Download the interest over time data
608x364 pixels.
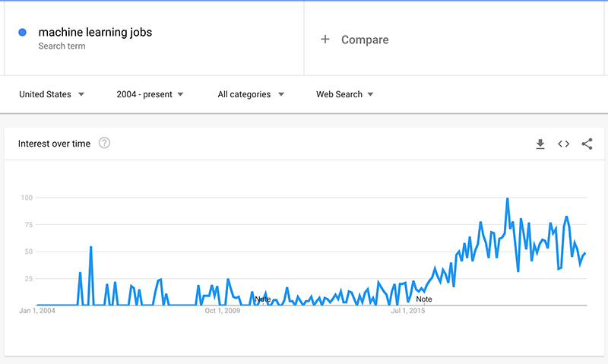point(540,144)
